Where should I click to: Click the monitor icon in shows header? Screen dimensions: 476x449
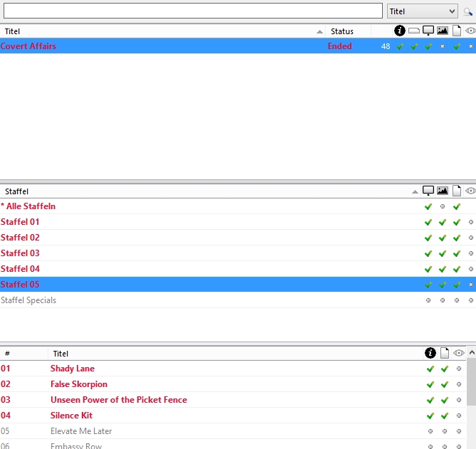[x=428, y=31]
